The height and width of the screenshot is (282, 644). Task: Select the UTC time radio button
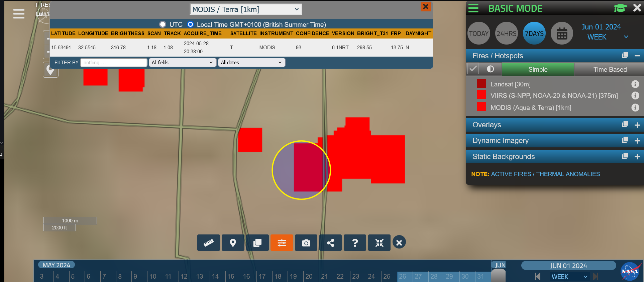click(x=163, y=24)
